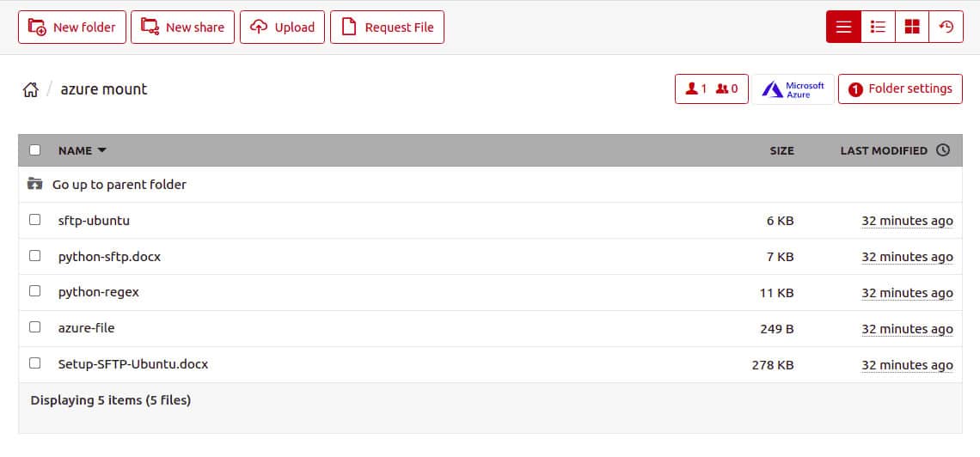Sort files by Size column

782,150
